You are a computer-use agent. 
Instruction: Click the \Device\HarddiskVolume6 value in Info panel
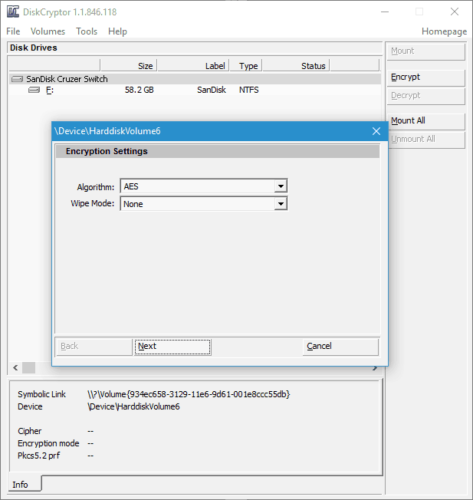click(x=134, y=407)
